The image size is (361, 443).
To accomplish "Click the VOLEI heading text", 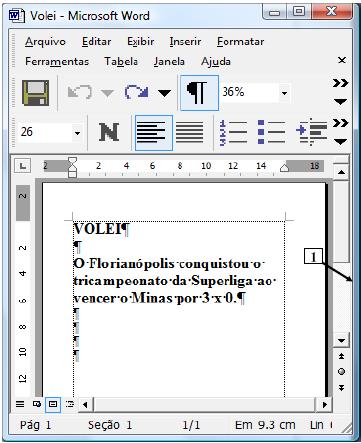I will pyautogui.click(x=97, y=229).
